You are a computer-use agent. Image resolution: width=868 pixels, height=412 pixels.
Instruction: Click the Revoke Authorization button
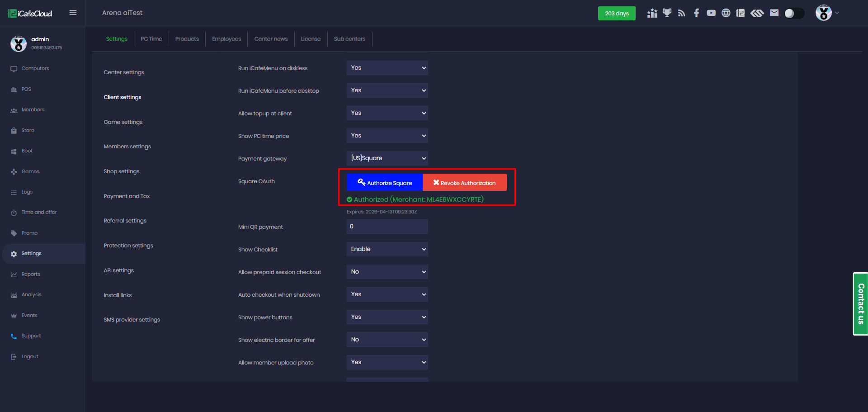point(464,183)
